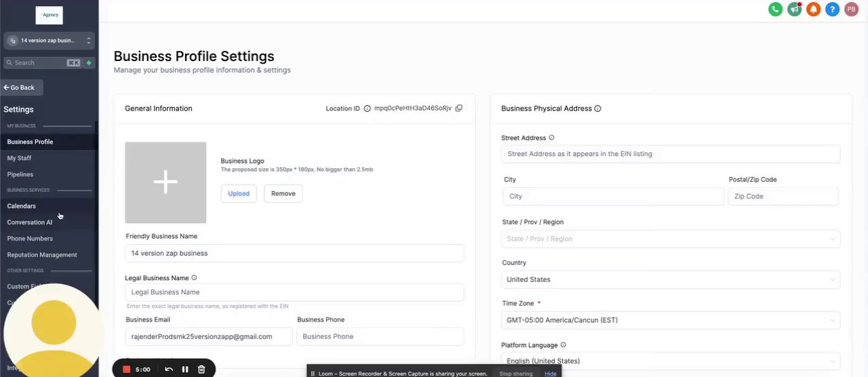The width and height of the screenshot is (868, 377).
Task: Open the Calendars settings page
Action: tap(22, 206)
